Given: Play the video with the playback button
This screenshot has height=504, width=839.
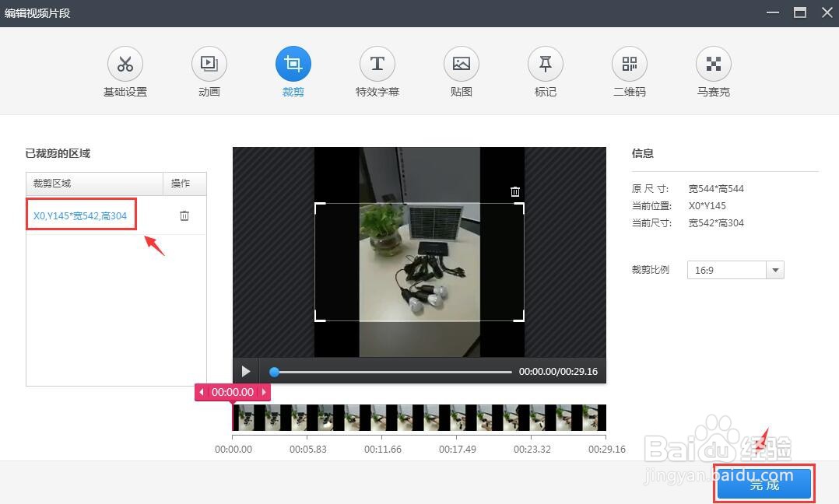Looking at the screenshot, I should [x=245, y=371].
